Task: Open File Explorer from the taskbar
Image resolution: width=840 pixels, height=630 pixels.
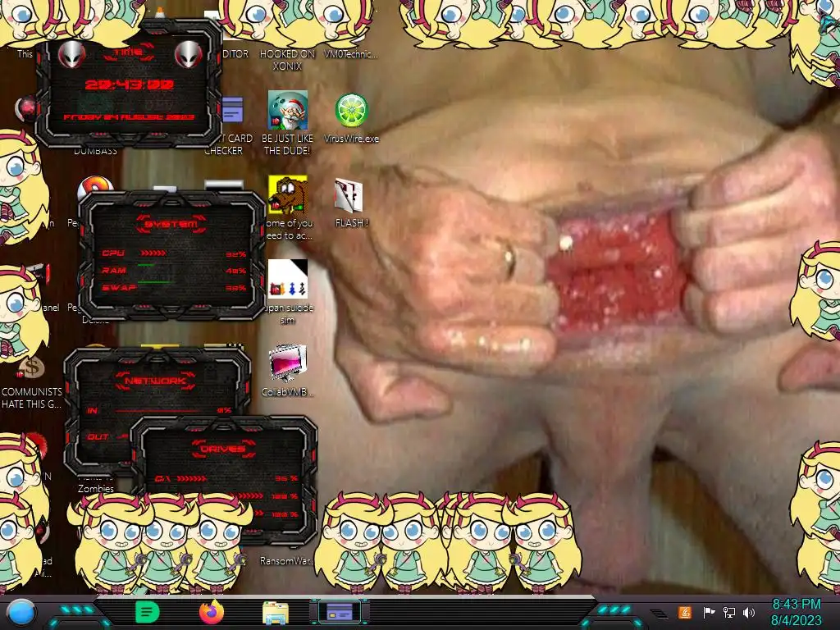Action: [276, 613]
